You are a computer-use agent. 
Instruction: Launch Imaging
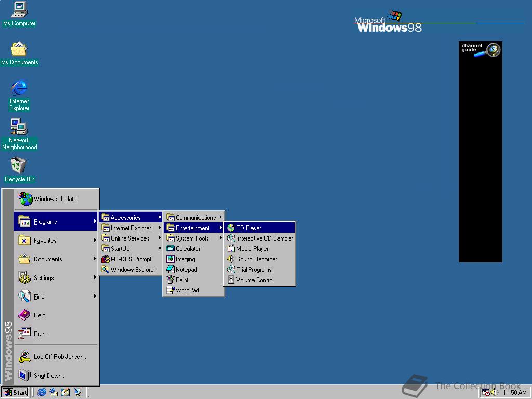pos(194,259)
